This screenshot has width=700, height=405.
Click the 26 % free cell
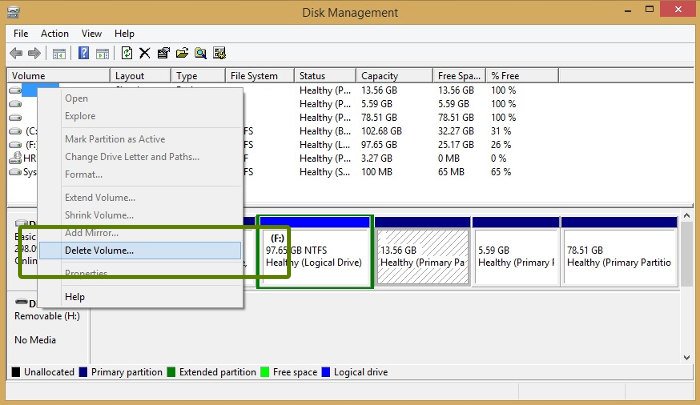coord(501,145)
